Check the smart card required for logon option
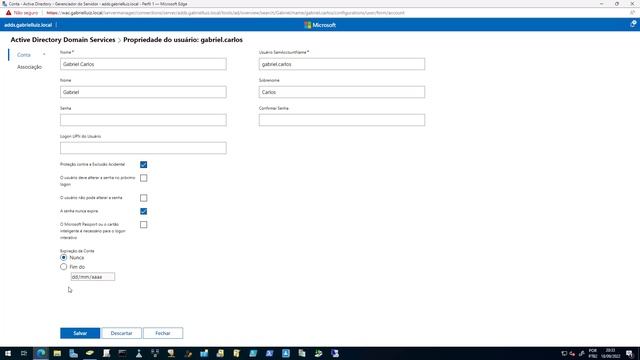The image size is (640, 360). 143,225
